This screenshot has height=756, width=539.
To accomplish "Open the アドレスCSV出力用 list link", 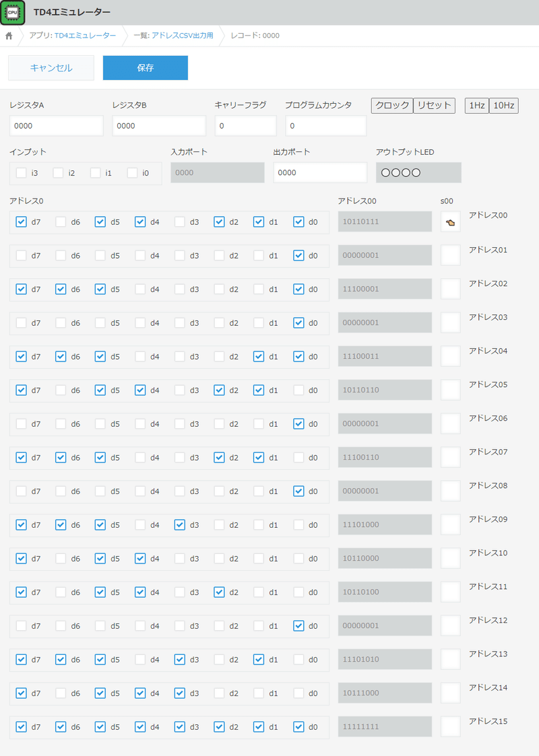I will (x=182, y=35).
